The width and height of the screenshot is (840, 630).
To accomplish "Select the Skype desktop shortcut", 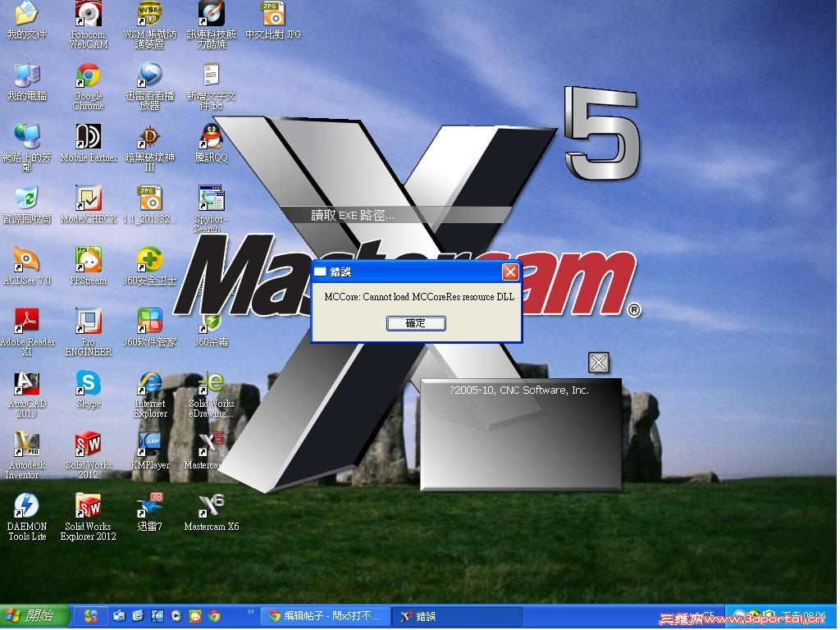I will (89, 390).
